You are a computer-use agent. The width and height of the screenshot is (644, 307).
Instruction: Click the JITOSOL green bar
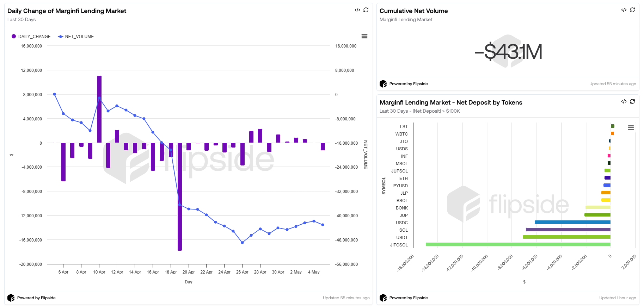(x=518, y=244)
